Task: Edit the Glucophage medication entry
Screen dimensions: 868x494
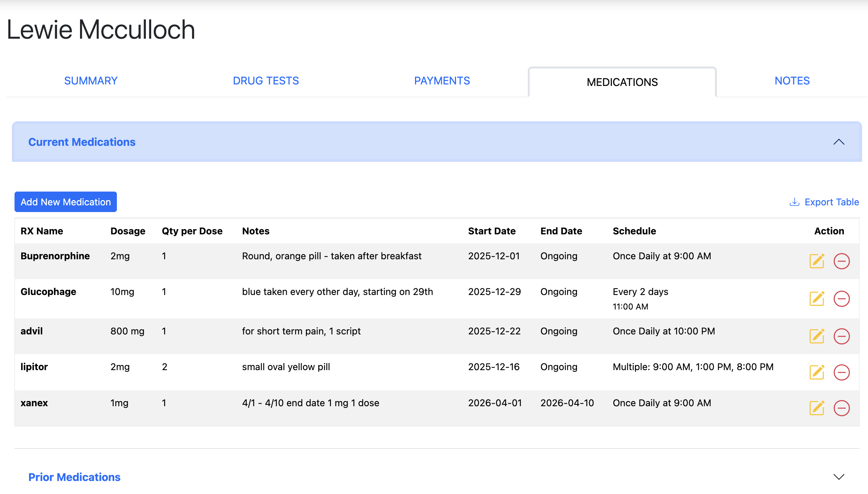Action: (817, 298)
